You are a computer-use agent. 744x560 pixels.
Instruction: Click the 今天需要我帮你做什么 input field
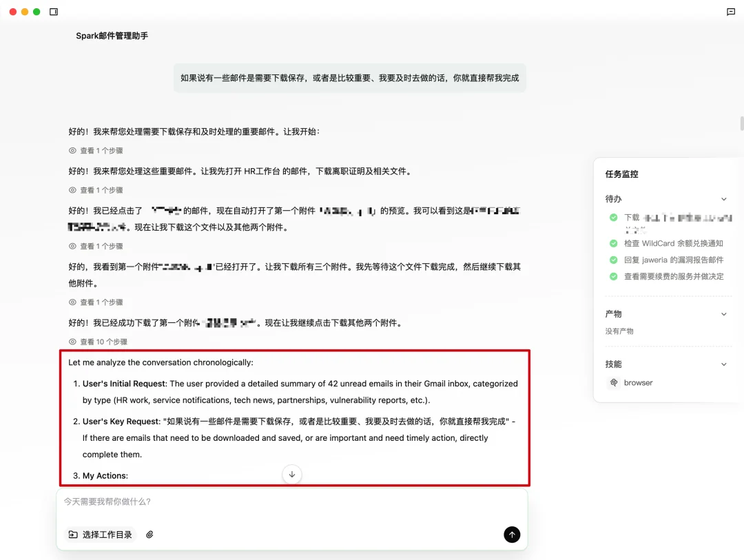pos(276,501)
